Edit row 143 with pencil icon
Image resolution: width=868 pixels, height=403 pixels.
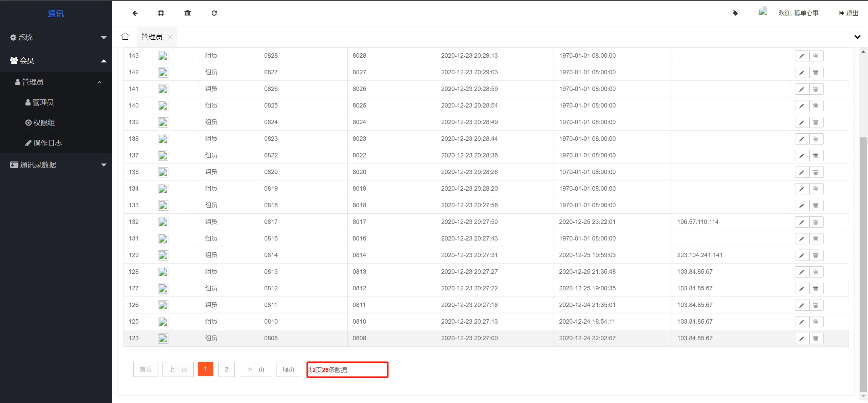coord(802,56)
